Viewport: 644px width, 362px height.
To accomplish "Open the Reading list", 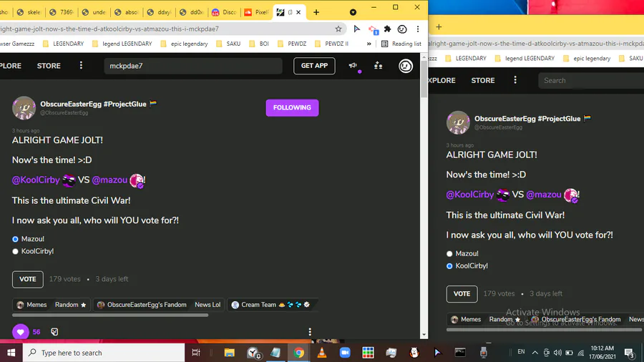I will 401,44.
